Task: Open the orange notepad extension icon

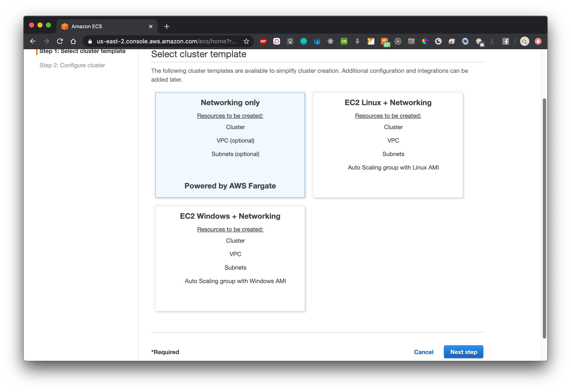Action: point(371,41)
